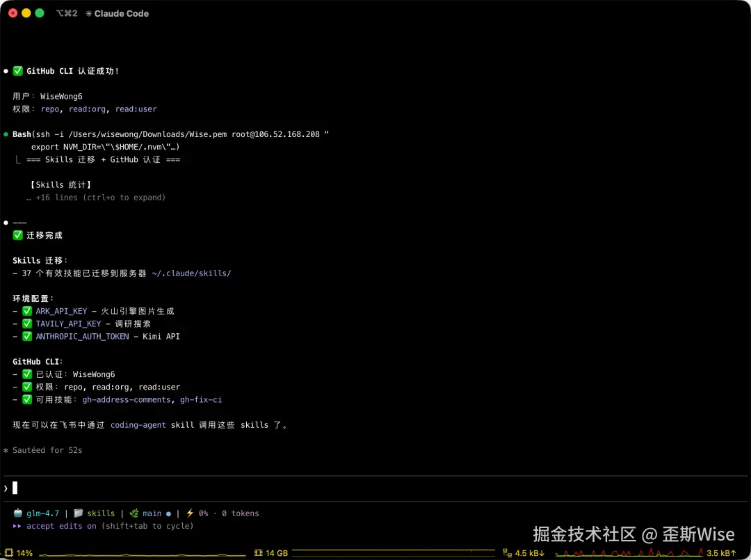Click the network icon beside 4.5 kB
Image resolution: width=751 pixels, height=560 pixels.
pyautogui.click(x=507, y=553)
